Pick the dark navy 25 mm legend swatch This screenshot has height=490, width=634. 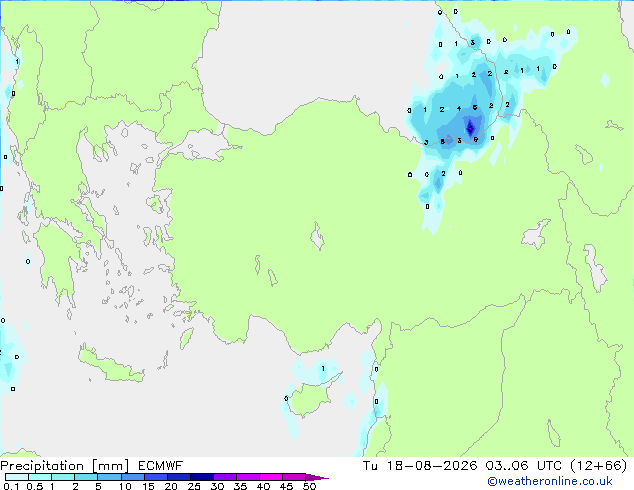(202, 477)
